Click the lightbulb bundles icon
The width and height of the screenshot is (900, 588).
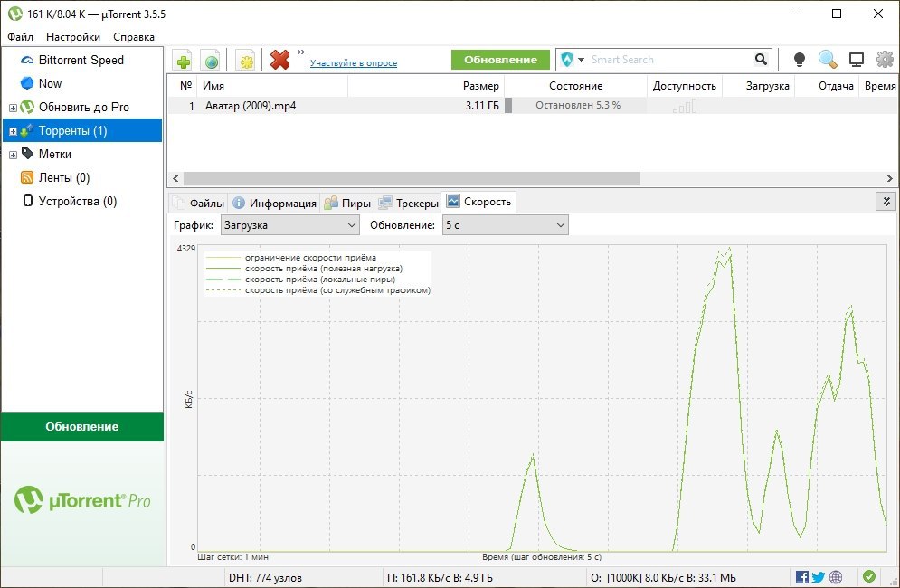(x=799, y=59)
